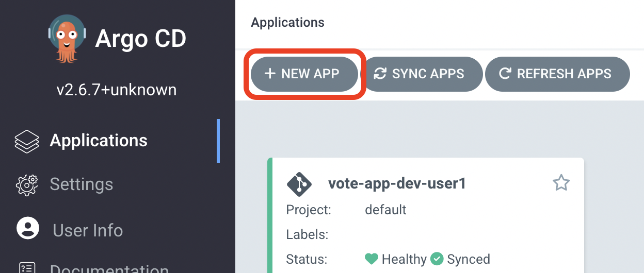The height and width of the screenshot is (273, 644).
Task: Click the 'Labels:' label on the app card
Action: tap(307, 234)
